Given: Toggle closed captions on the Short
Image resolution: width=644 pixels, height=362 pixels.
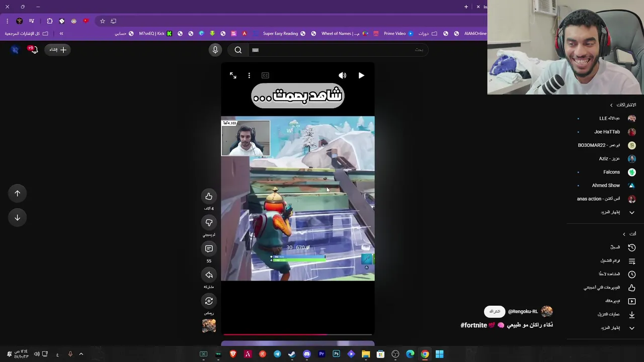Looking at the screenshot, I should coord(265,75).
